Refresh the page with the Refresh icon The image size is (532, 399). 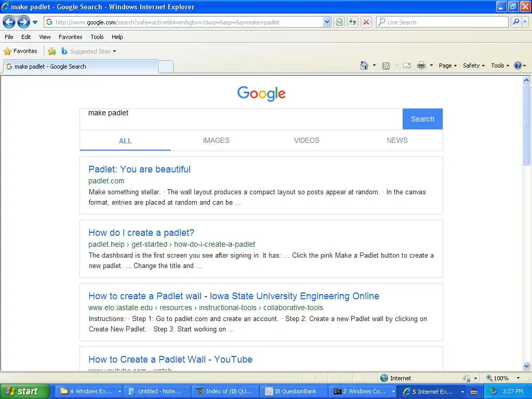pyautogui.click(x=353, y=22)
